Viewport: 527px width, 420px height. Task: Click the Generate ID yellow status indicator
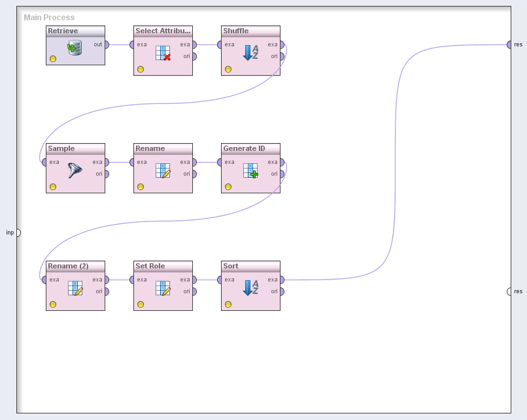pyautogui.click(x=228, y=187)
